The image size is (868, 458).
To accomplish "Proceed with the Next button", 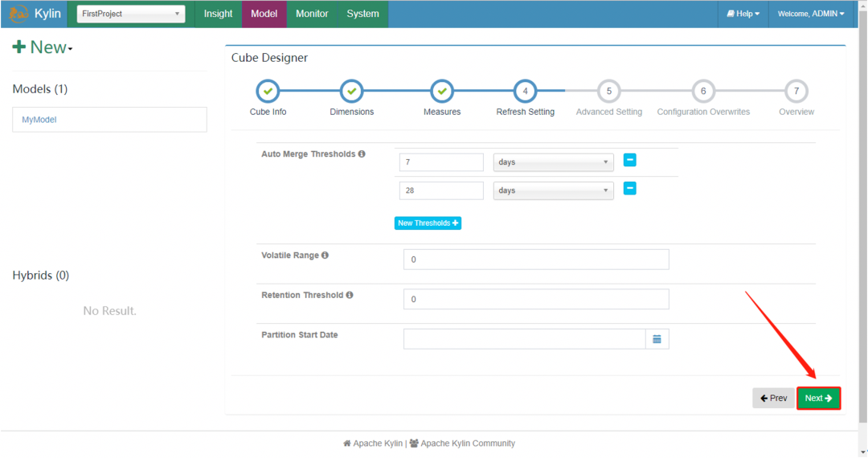I will pos(819,399).
